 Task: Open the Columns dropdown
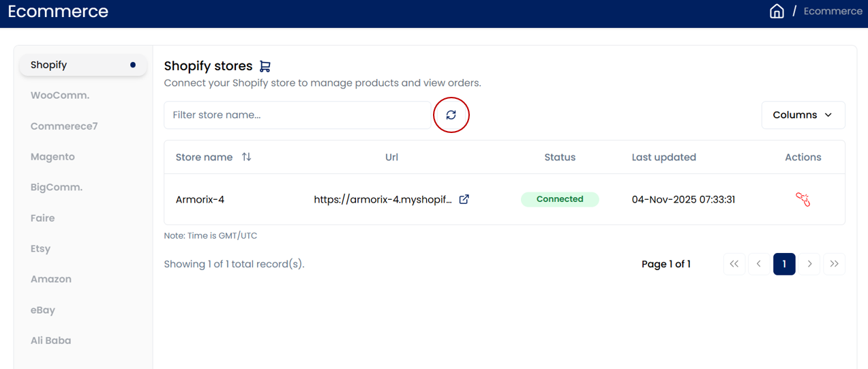tap(803, 115)
